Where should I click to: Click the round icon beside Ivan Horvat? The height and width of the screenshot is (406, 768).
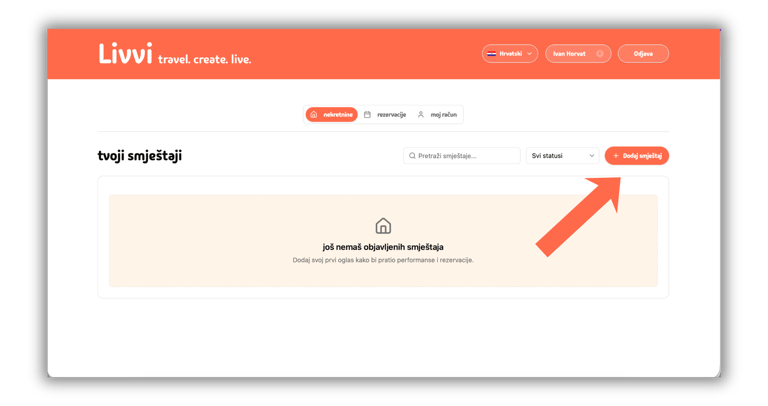coord(600,54)
